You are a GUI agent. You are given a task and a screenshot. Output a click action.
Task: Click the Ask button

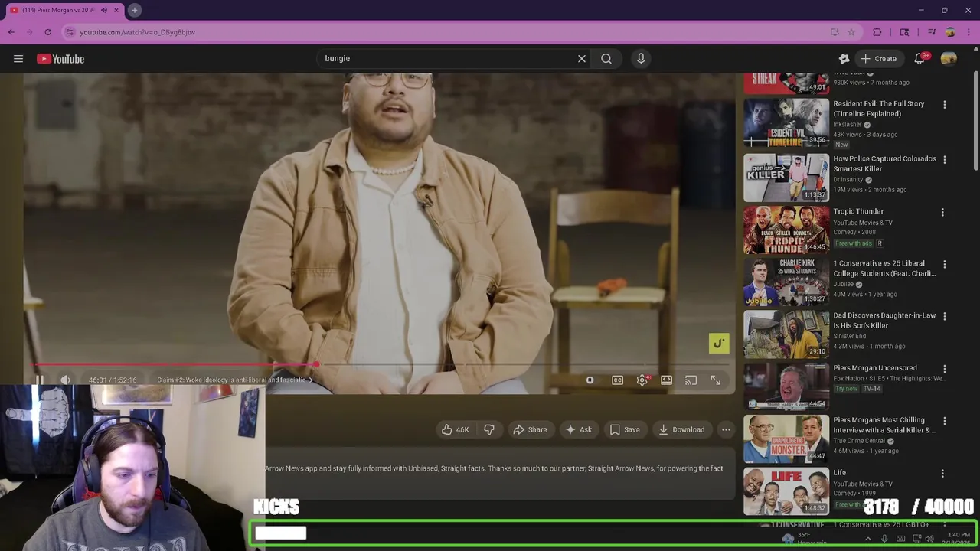[x=578, y=430]
